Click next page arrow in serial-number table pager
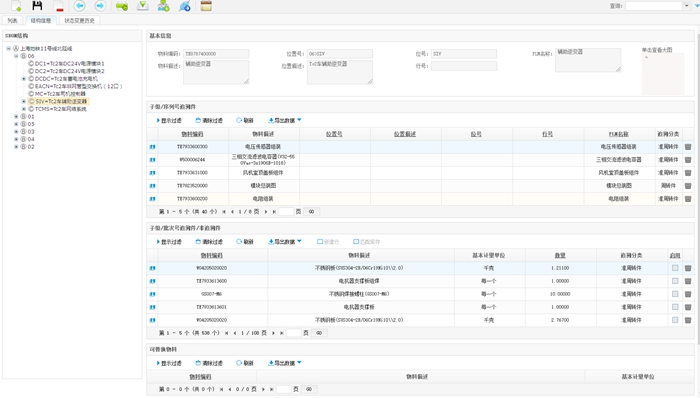700x398 pixels. coord(266,211)
